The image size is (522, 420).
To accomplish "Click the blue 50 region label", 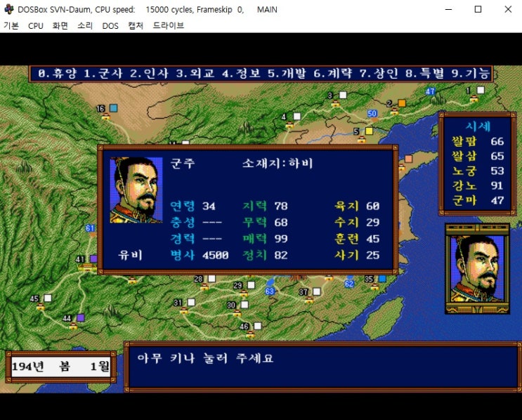I will coord(372,114).
